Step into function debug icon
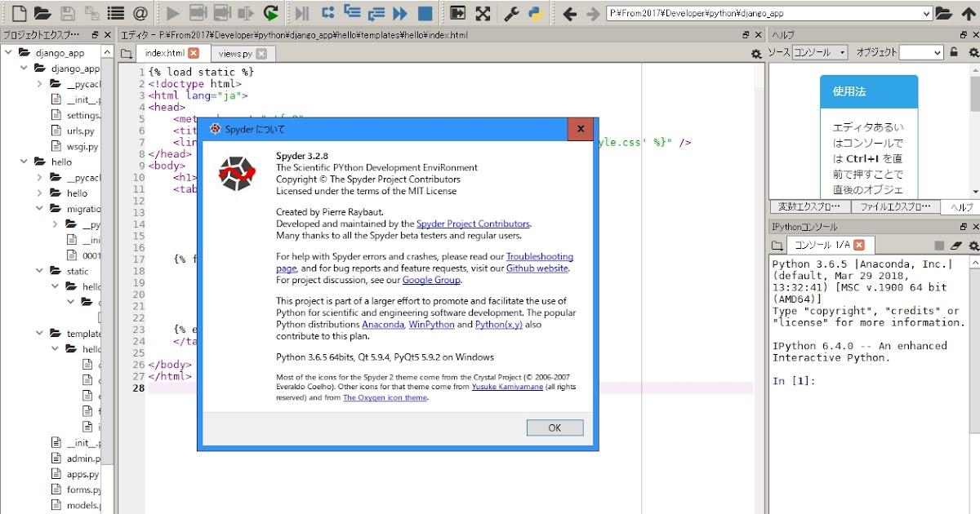The width and height of the screenshot is (980, 514). point(352,13)
